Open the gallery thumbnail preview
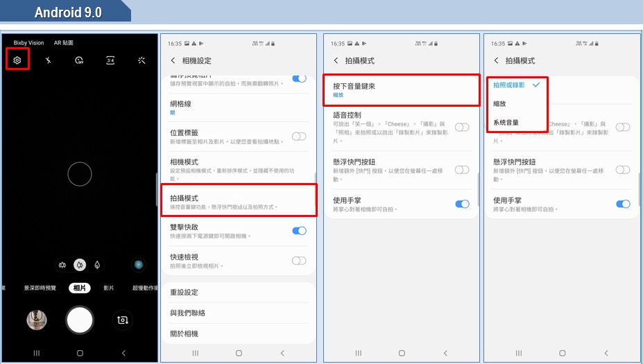 [x=37, y=320]
